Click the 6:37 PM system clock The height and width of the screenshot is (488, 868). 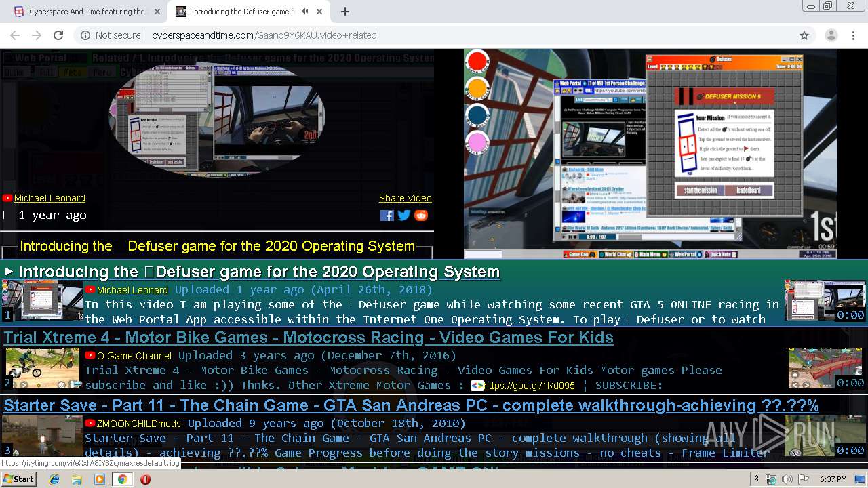[x=833, y=479]
